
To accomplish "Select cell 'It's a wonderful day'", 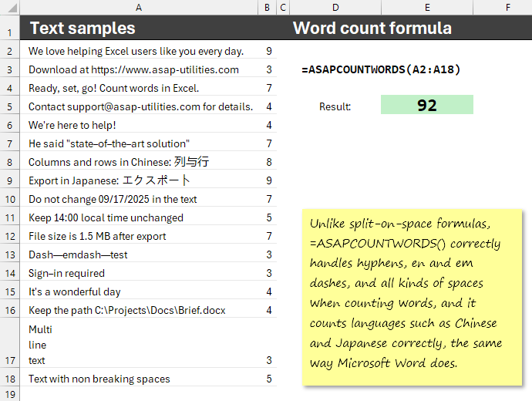I will pyautogui.click(x=139, y=291).
